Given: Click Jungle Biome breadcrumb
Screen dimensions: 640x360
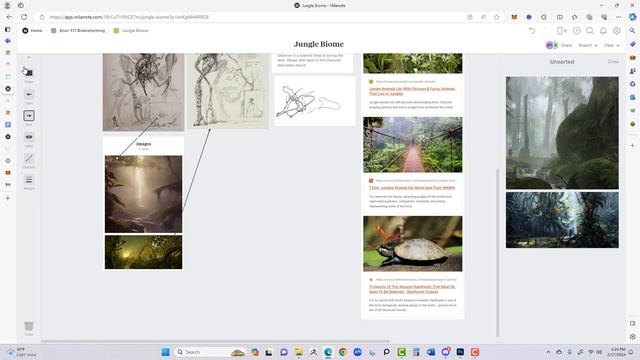Looking at the screenshot, I should tap(131, 31).
